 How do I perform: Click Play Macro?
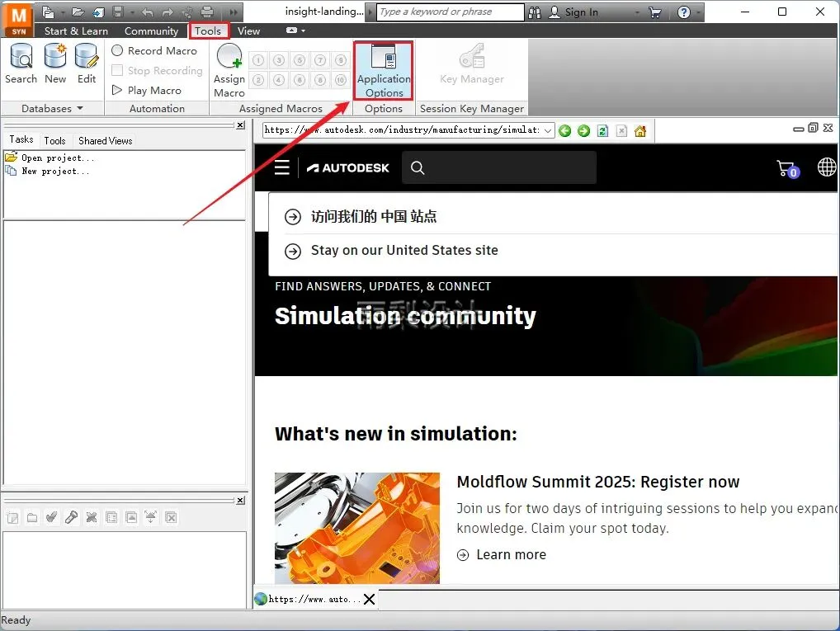tap(147, 90)
